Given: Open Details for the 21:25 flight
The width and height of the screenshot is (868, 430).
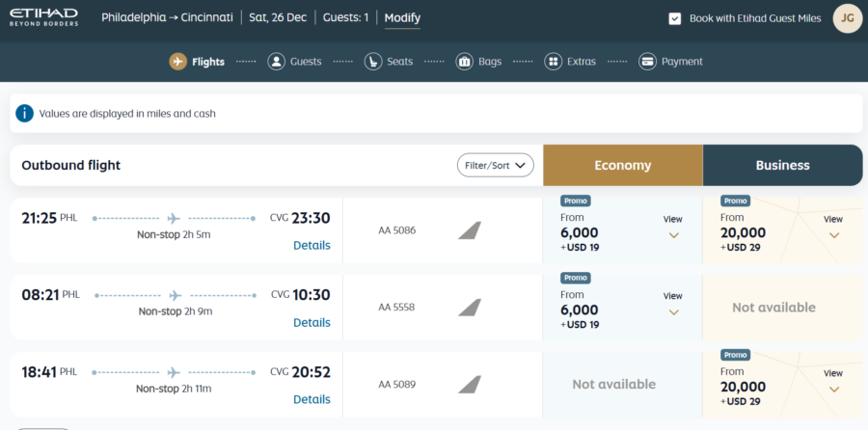Looking at the screenshot, I should (312, 245).
